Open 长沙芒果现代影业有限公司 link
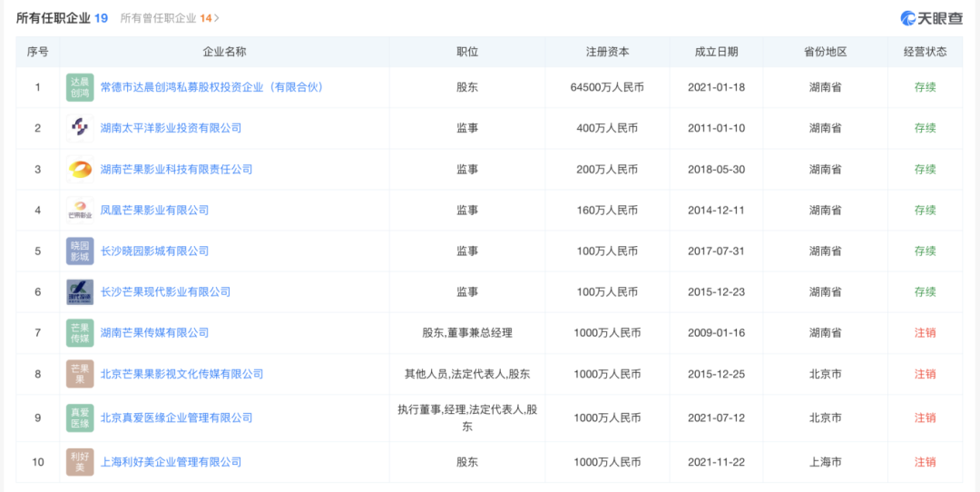980x492 pixels. point(166,292)
